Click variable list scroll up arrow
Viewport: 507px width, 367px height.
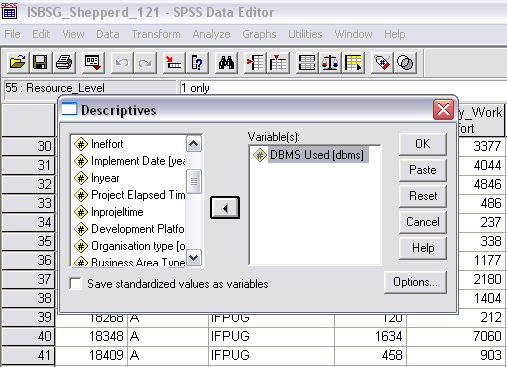[194, 144]
